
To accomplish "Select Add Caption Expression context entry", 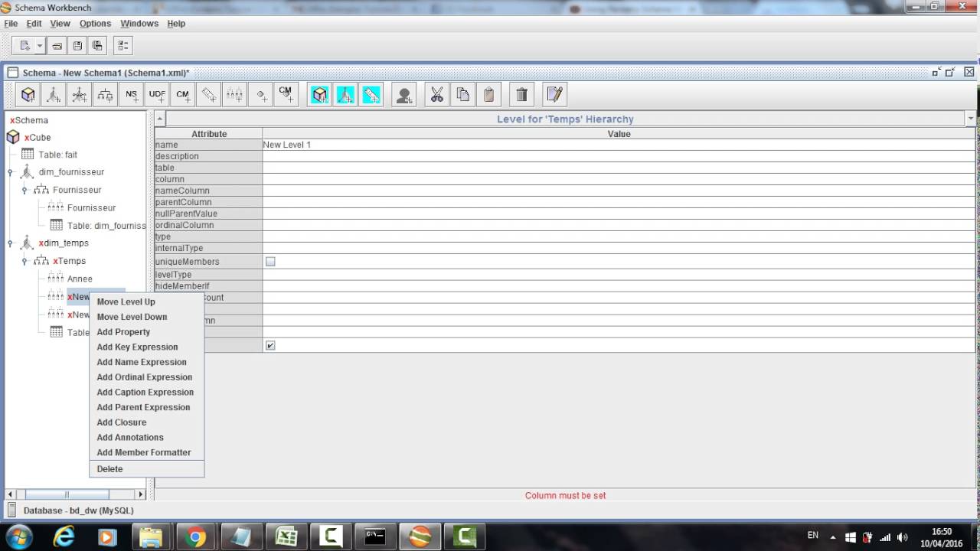I will 146,392.
